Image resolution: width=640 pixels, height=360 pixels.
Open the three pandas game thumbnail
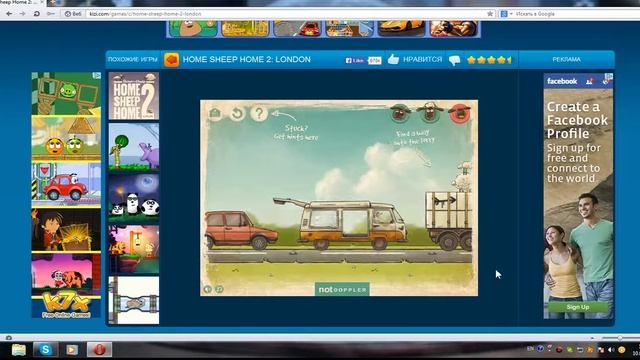coord(134,198)
